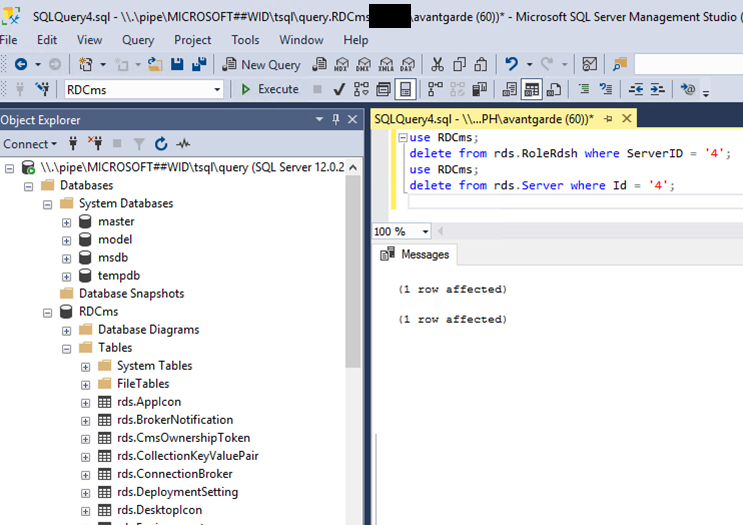Open the Object Explorer window position dropdown
743x525 pixels.
coord(319,119)
